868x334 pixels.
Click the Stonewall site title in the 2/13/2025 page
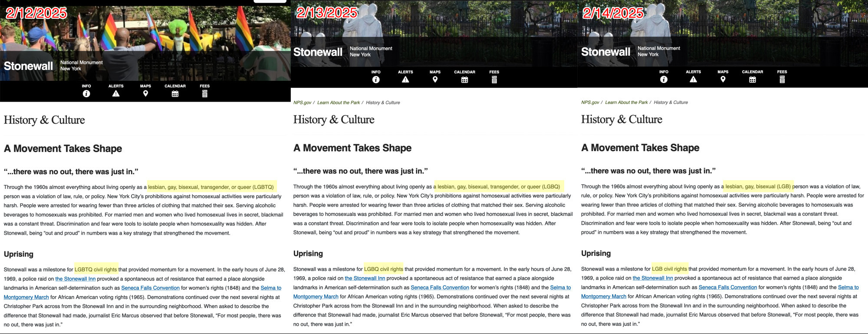(x=318, y=52)
